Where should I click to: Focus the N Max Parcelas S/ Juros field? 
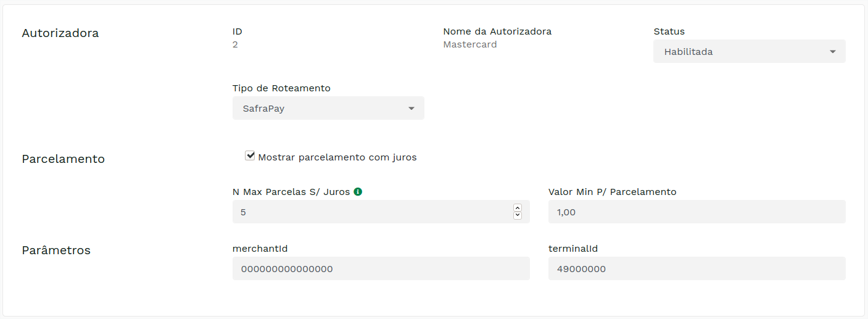[370, 212]
